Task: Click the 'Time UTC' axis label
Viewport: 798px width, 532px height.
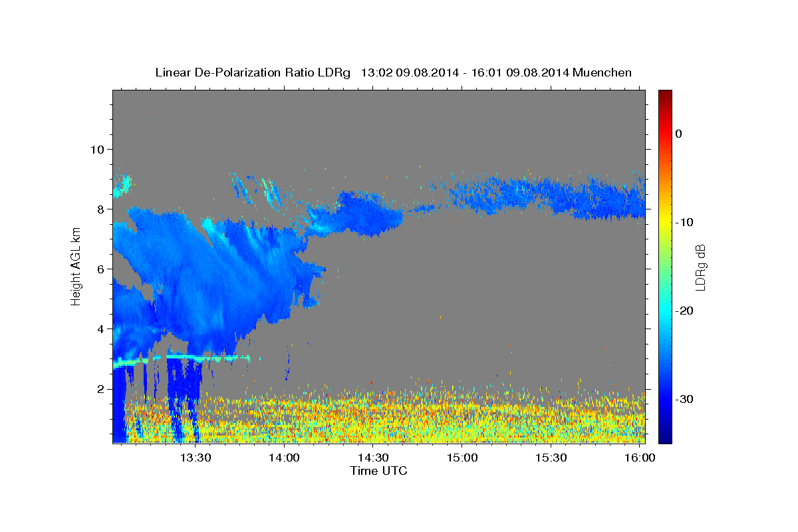Action: pyautogui.click(x=378, y=471)
